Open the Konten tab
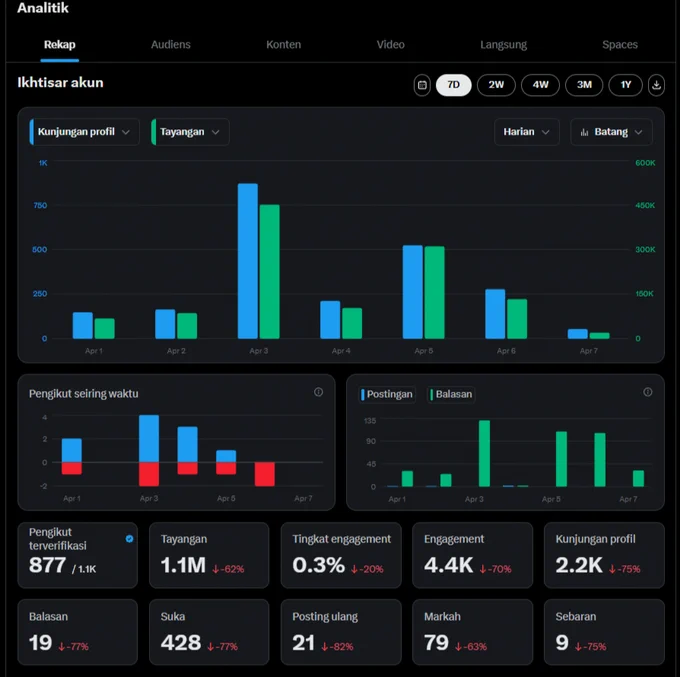 click(283, 45)
